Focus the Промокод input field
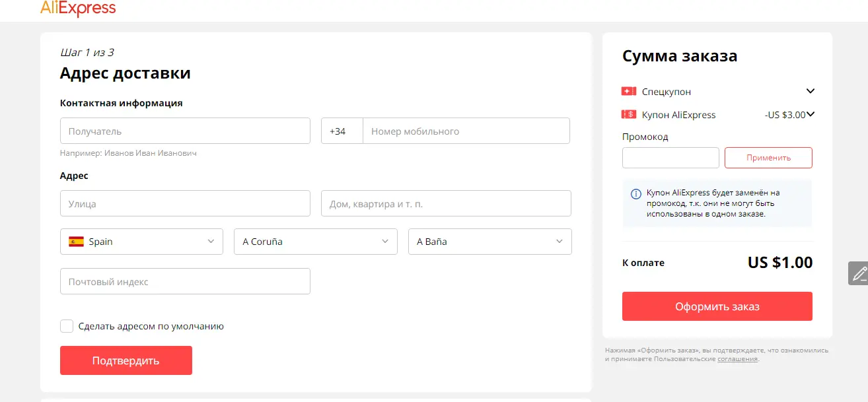The image size is (868, 402). [670, 158]
